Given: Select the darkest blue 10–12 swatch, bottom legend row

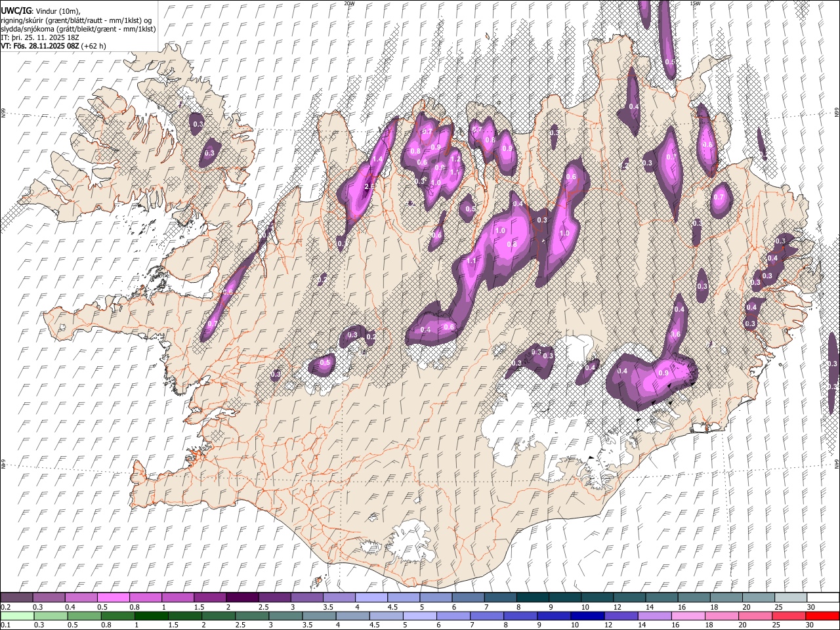Looking at the screenshot, I should [586, 616].
